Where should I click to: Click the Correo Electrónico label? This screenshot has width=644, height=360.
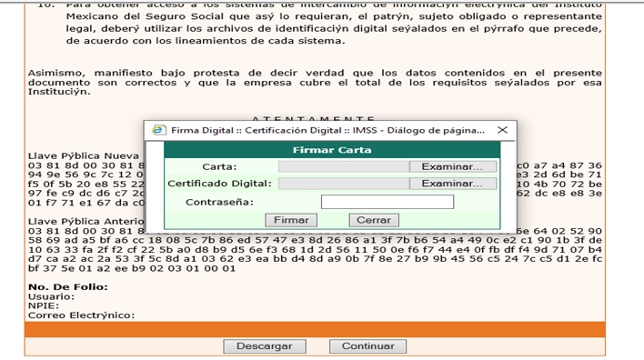tap(81, 315)
